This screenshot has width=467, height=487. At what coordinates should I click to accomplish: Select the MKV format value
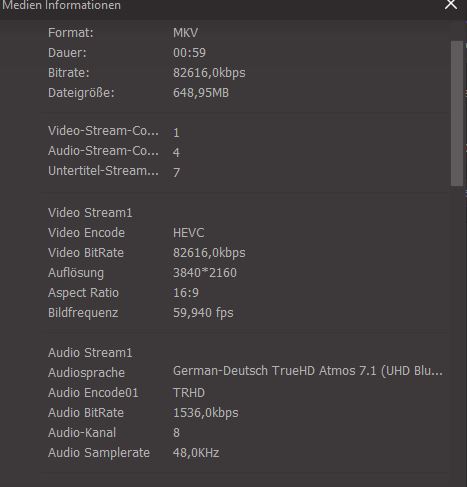tap(185, 33)
